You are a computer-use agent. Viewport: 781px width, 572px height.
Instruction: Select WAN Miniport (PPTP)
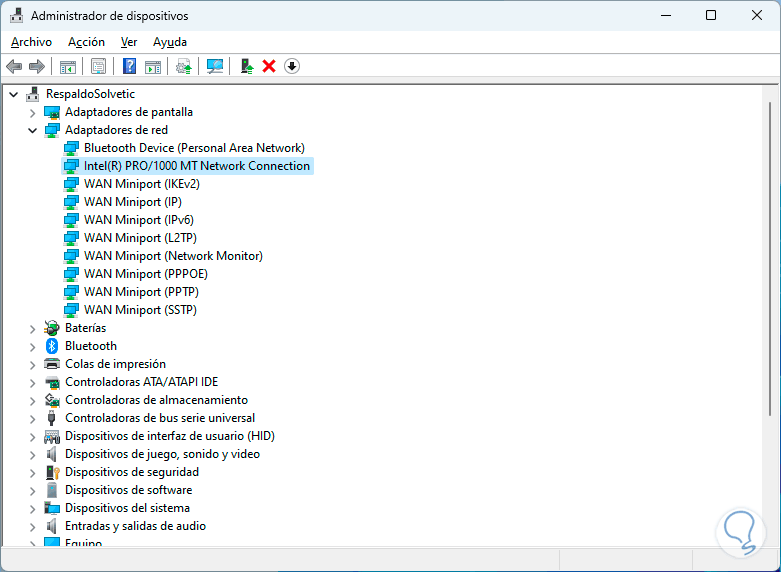[x=141, y=291]
